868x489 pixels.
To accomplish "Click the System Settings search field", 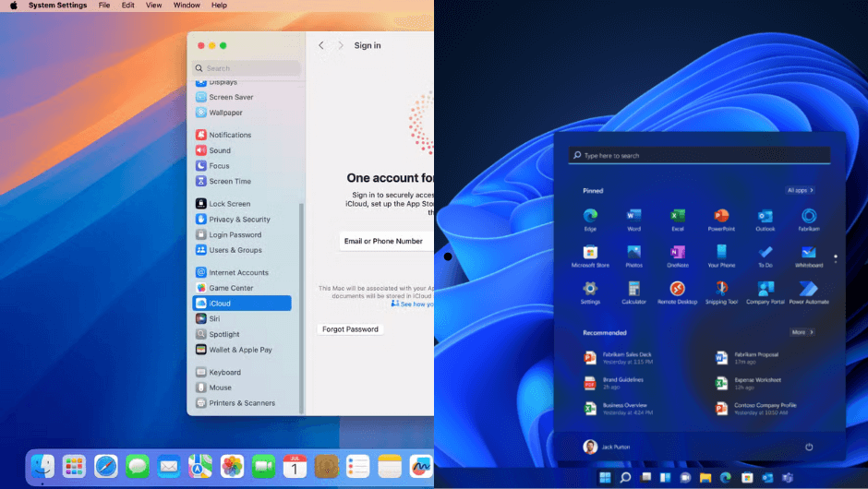I will (247, 68).
